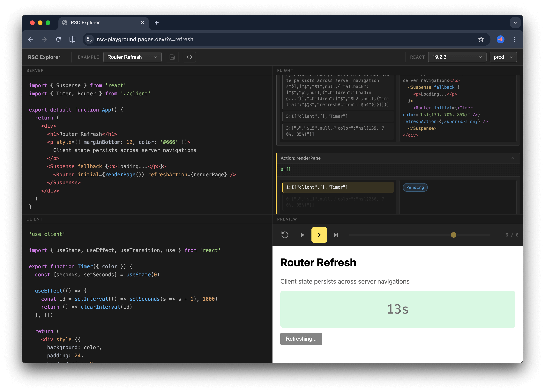Step forward one flight chunk
545x392 pixels.
click(x=319, y=235)
